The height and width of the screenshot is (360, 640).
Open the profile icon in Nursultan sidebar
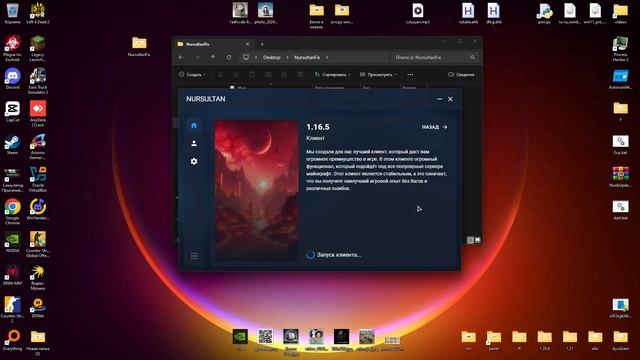pos(194,143)
